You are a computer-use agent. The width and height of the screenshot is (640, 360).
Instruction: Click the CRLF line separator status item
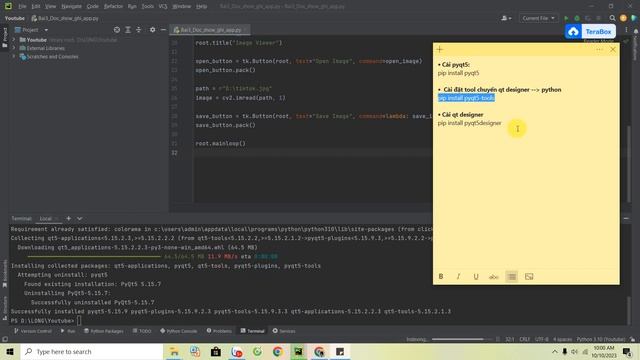[x=524, y=339]
